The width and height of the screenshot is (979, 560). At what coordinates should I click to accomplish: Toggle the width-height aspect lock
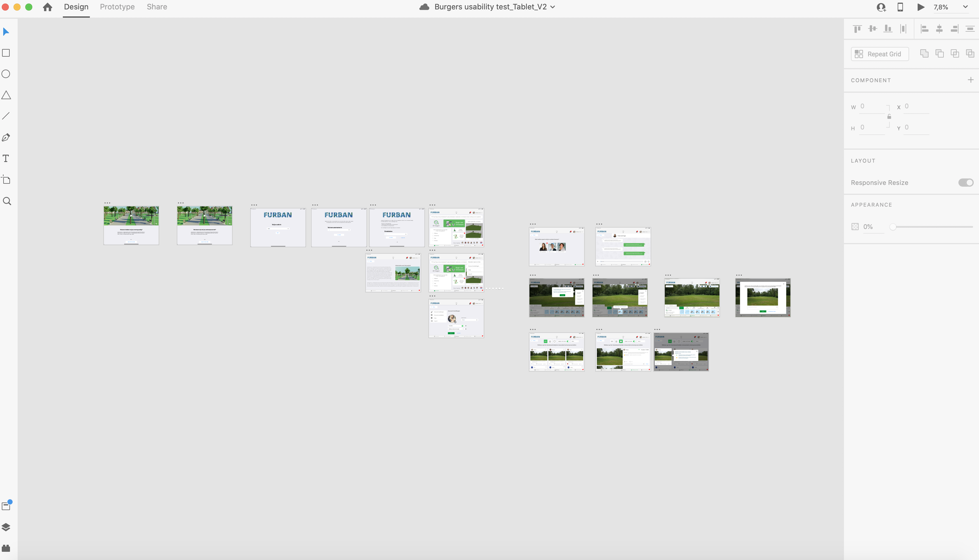[889, 117]
